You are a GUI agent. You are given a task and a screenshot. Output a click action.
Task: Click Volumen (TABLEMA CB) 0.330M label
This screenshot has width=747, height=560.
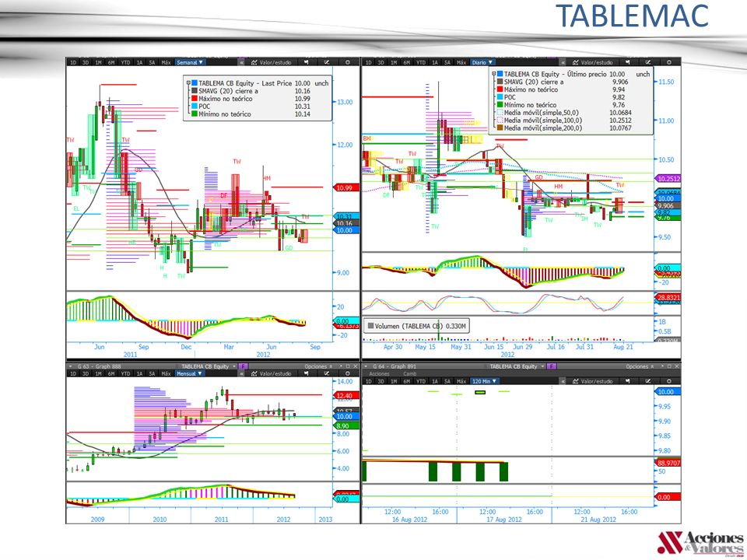point(416,326)
